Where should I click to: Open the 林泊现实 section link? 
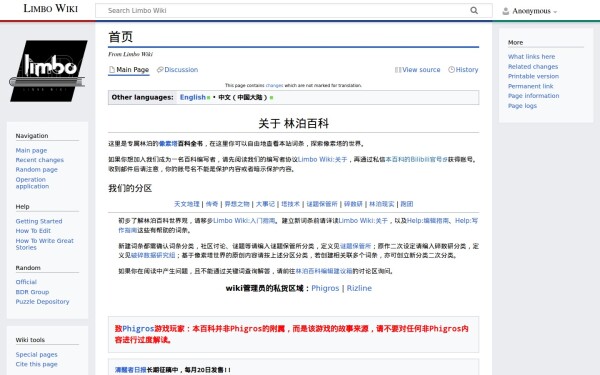[382, 204]
